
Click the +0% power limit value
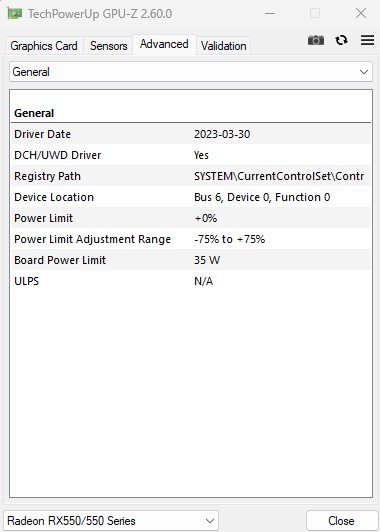206,218
